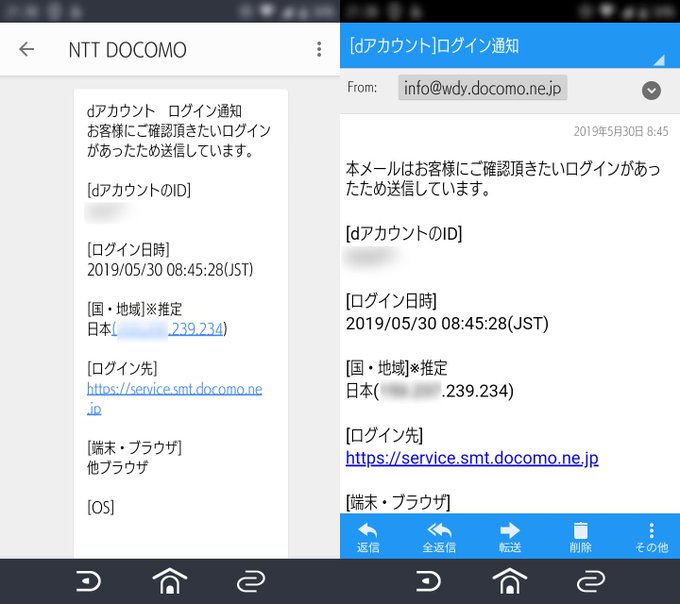Image resolution: width=680 pixels, height=604 pixels.
Task: Tap the corner triangle in the email title bar
Action: [x=659, y=59]
